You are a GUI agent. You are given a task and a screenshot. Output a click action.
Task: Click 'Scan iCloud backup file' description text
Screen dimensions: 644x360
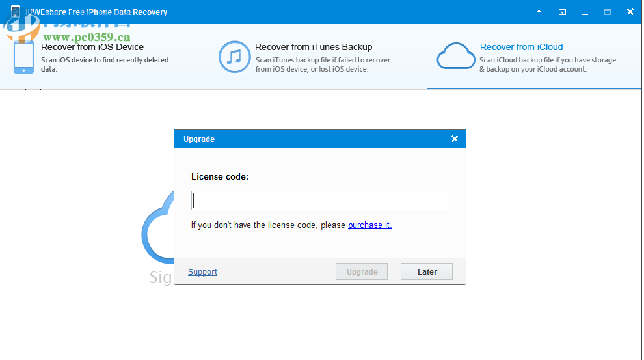coord(548,64)
